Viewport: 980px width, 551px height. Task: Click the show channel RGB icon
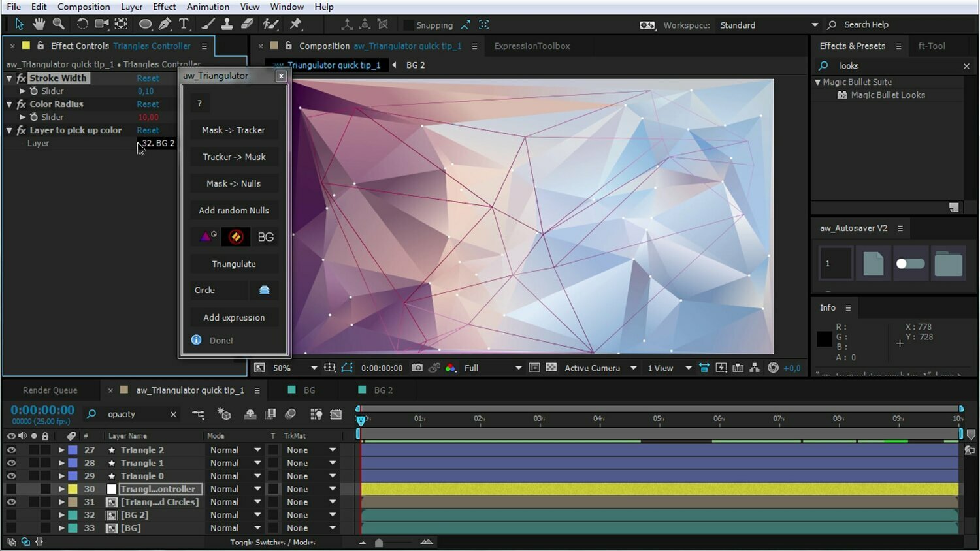450,368
